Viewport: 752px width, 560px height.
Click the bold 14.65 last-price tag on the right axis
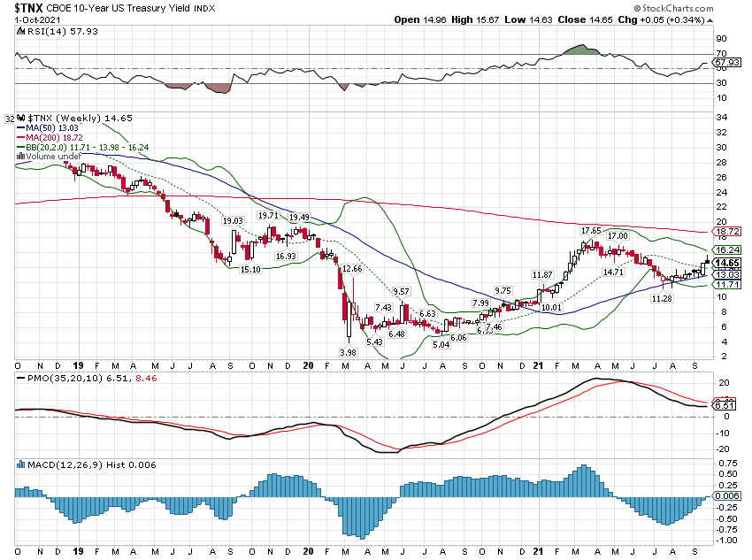pyautogui.click(x=727, y=263)
